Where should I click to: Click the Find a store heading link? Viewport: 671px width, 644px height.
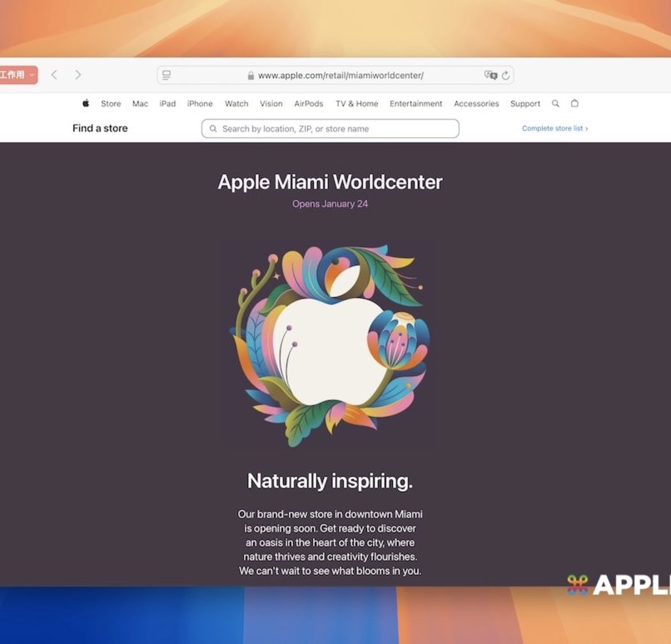pos(100,129)
